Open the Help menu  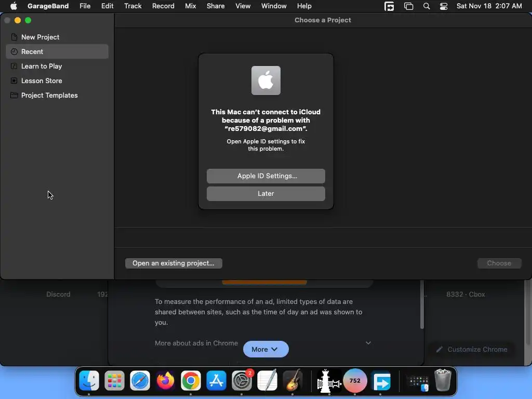pos(304,6)
